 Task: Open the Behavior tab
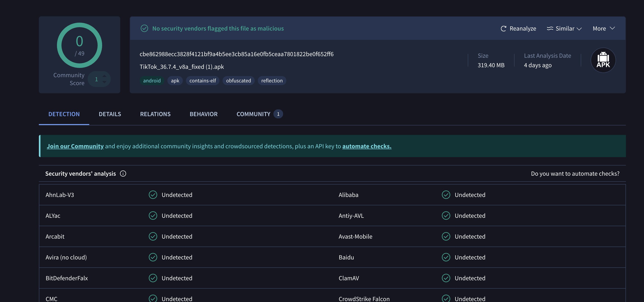(x=204, y=114)
